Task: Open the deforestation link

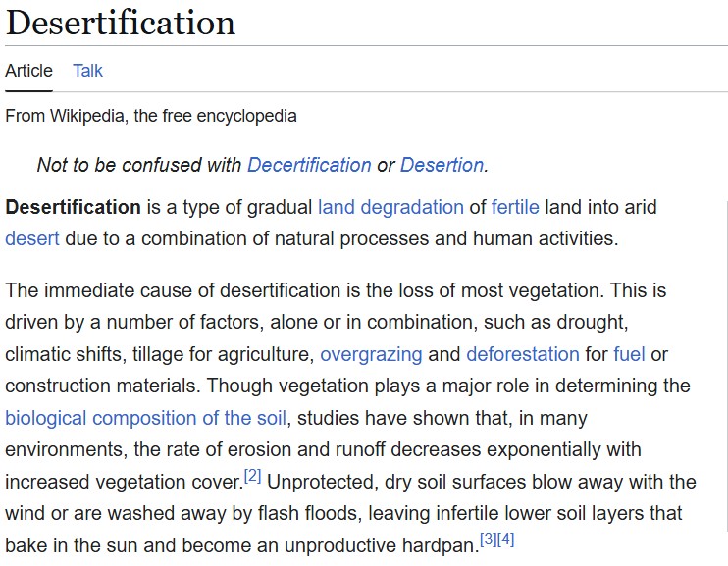Action: (523, 354)
